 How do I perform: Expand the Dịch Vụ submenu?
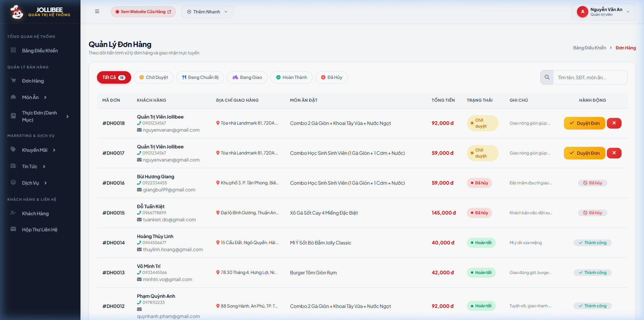point(46,183)
